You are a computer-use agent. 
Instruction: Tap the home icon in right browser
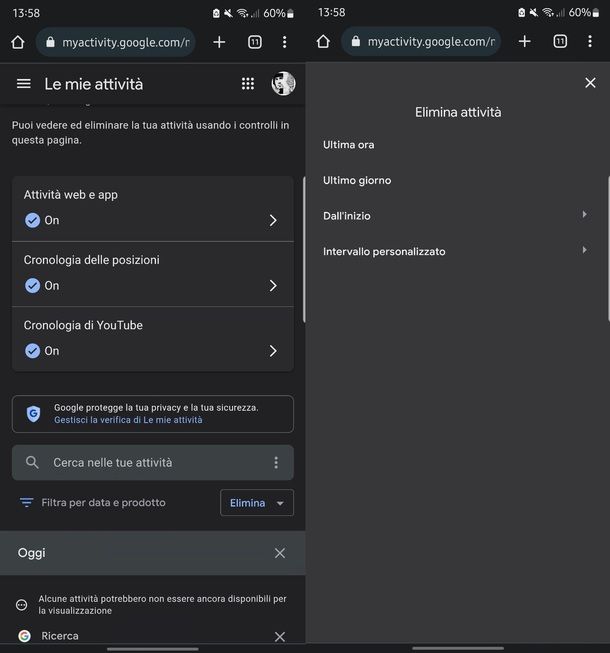point(323,42)
